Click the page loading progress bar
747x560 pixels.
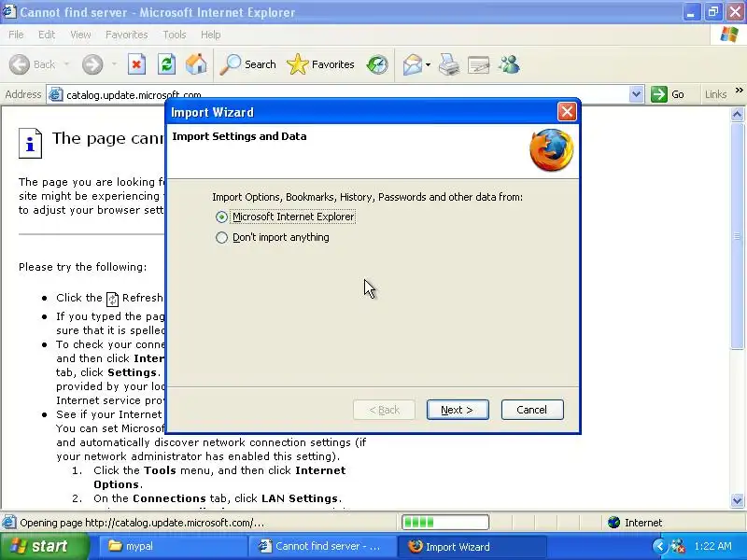pos(445,523)
